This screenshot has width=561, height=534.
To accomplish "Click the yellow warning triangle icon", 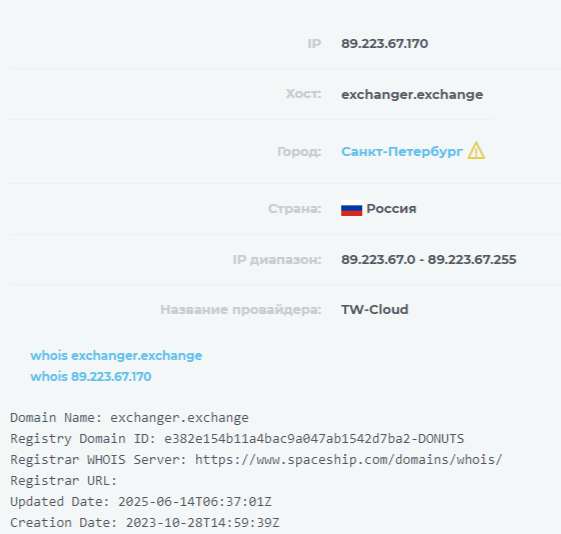I will (x=476, y=151).
